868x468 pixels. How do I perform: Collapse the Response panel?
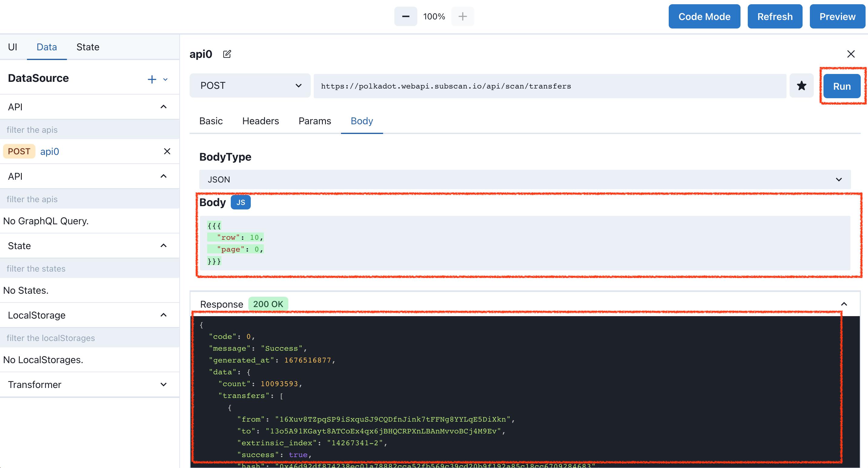(x=844, y=304)
